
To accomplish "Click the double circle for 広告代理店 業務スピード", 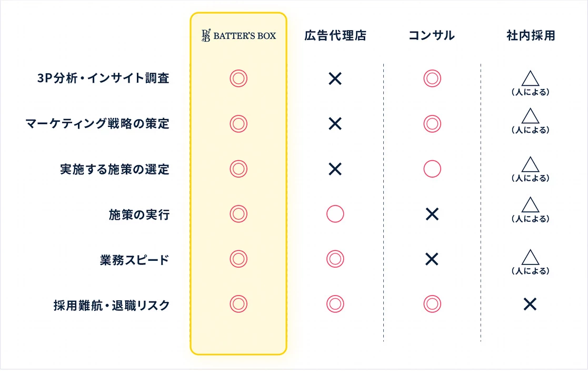I will 335,259.
